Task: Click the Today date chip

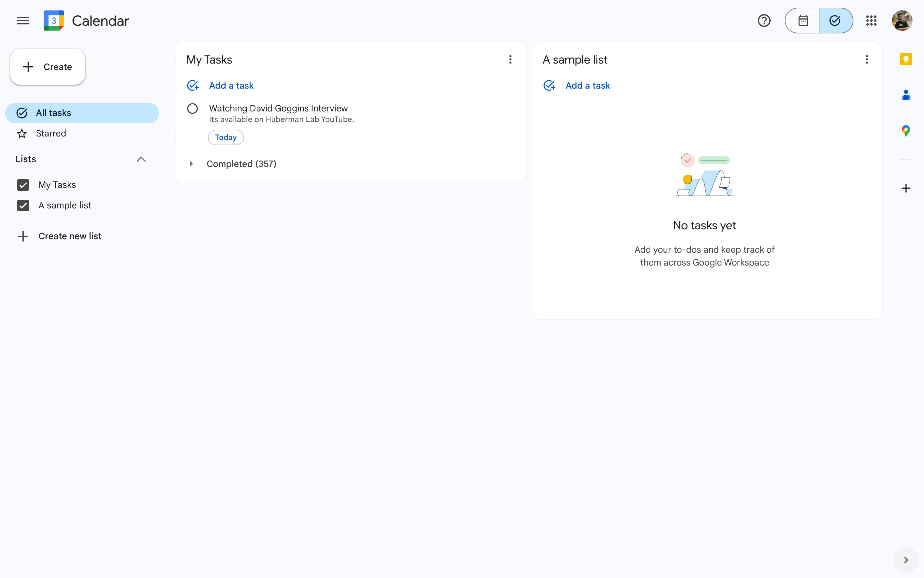Action: pos(226,137)
